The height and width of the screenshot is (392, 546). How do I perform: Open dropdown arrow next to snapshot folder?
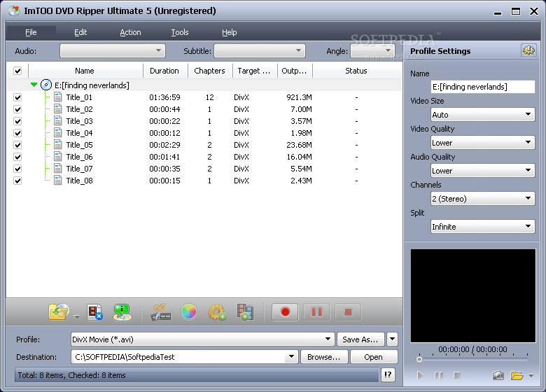[531, 376]
